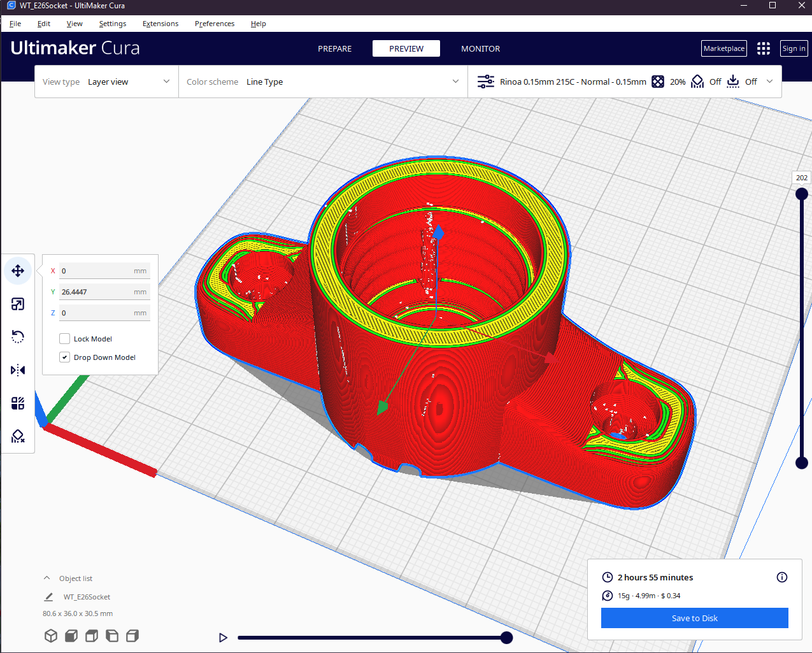This screenshot has height=653, width=812.
Task: Open the File menu
Action: (15, 24)
